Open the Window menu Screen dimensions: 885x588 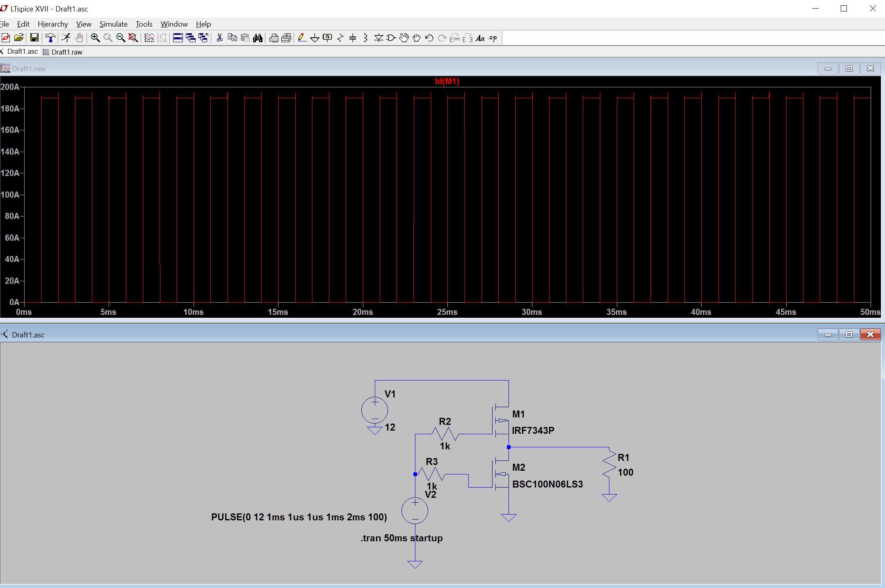(174, 24)
